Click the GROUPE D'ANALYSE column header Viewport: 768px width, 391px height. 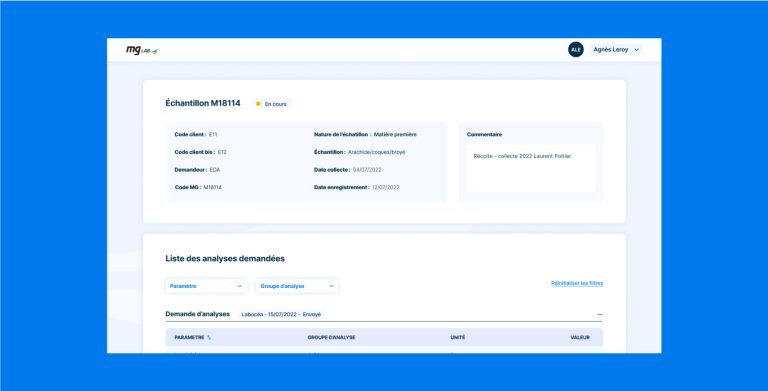(x=332, y=338)
